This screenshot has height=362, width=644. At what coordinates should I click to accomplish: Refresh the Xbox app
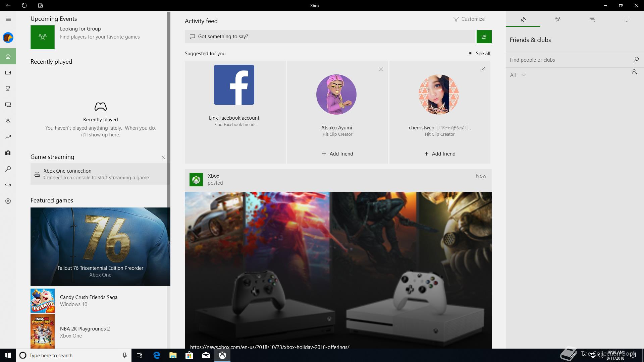[x=24, y=5]
